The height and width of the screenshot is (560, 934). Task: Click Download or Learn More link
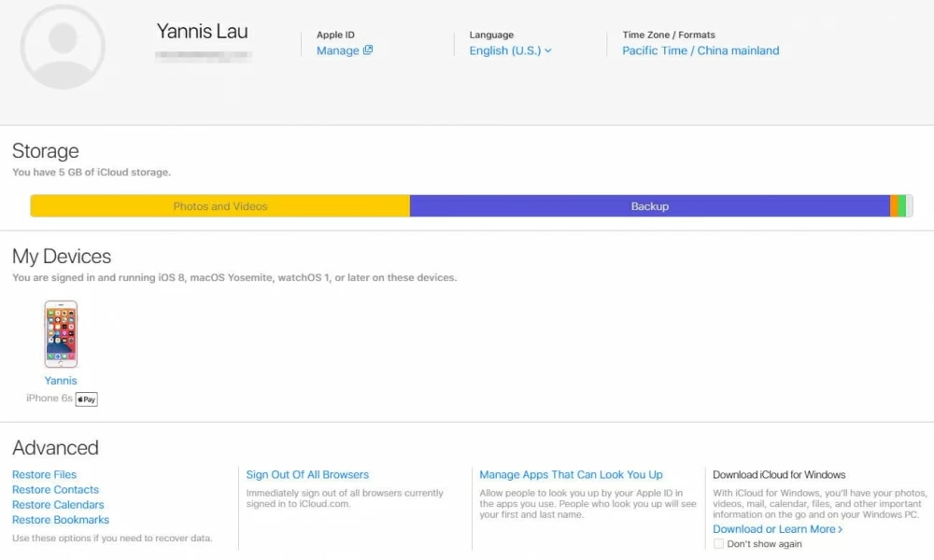pyautogui.click(x=773, y=529)
